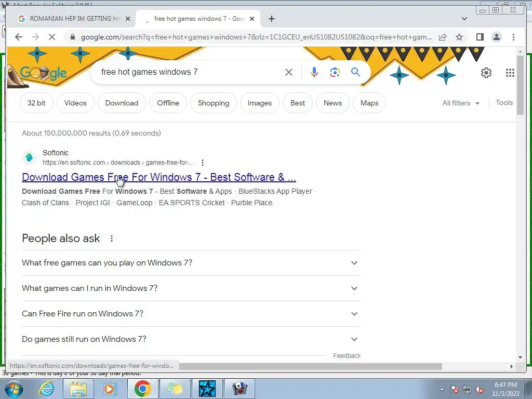Open the blue star app in taskbar
Viewport: 532px width, 399px height.
(x=207, y=389)
